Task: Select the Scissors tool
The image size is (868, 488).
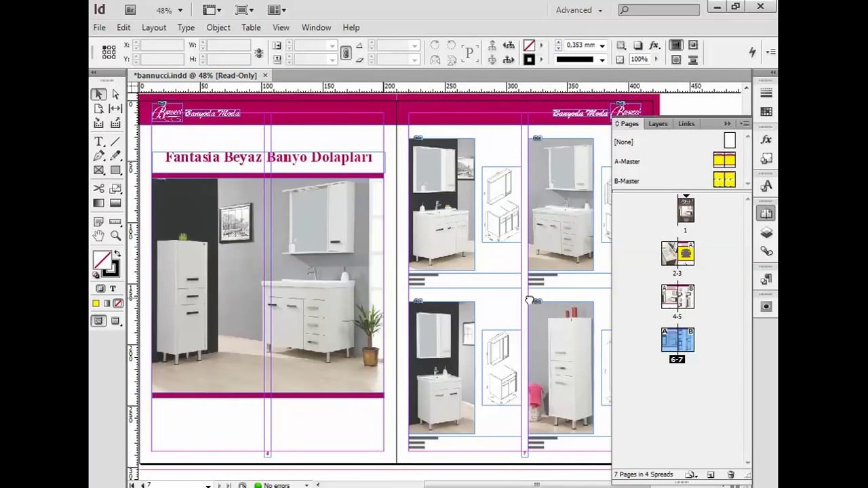Action: click(x=99, y=188)
